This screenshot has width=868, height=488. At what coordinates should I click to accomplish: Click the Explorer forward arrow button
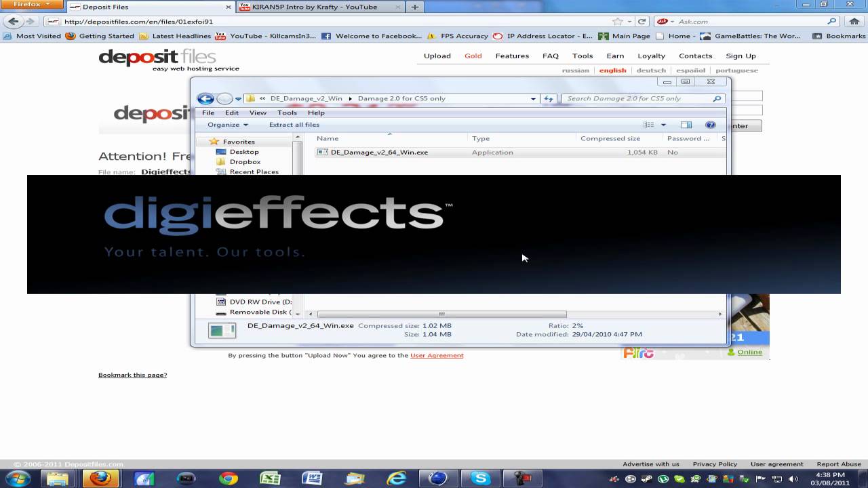(224, 99)
